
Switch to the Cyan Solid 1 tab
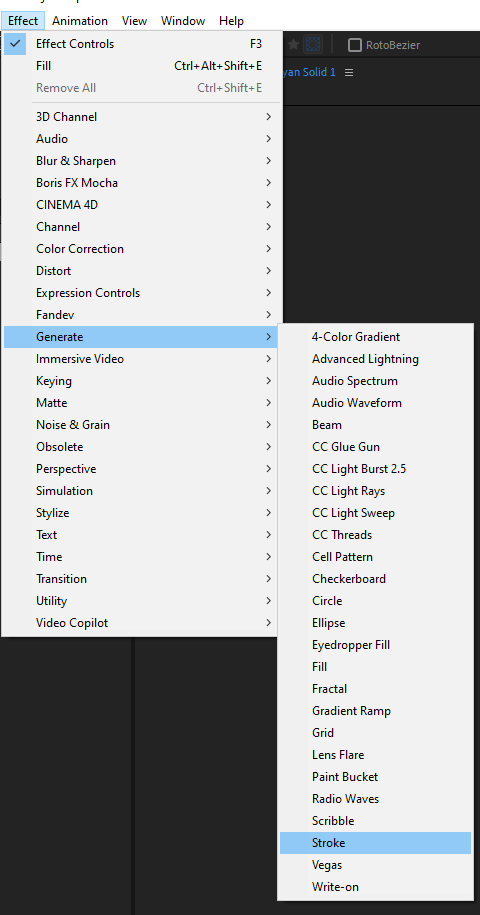pos(309,72)
